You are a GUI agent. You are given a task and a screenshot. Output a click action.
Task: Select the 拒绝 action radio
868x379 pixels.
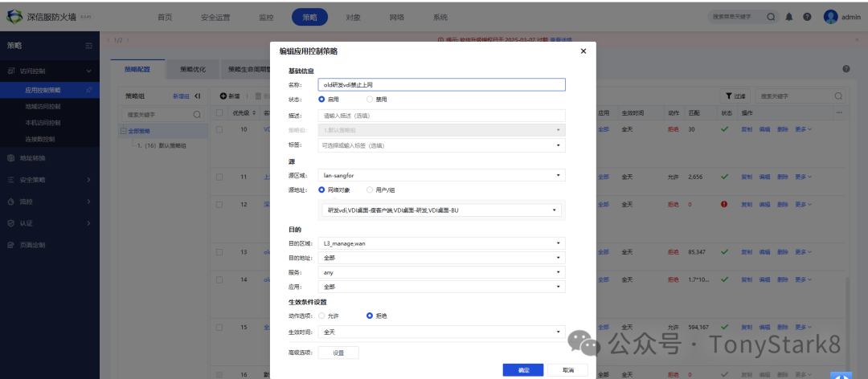370,316
